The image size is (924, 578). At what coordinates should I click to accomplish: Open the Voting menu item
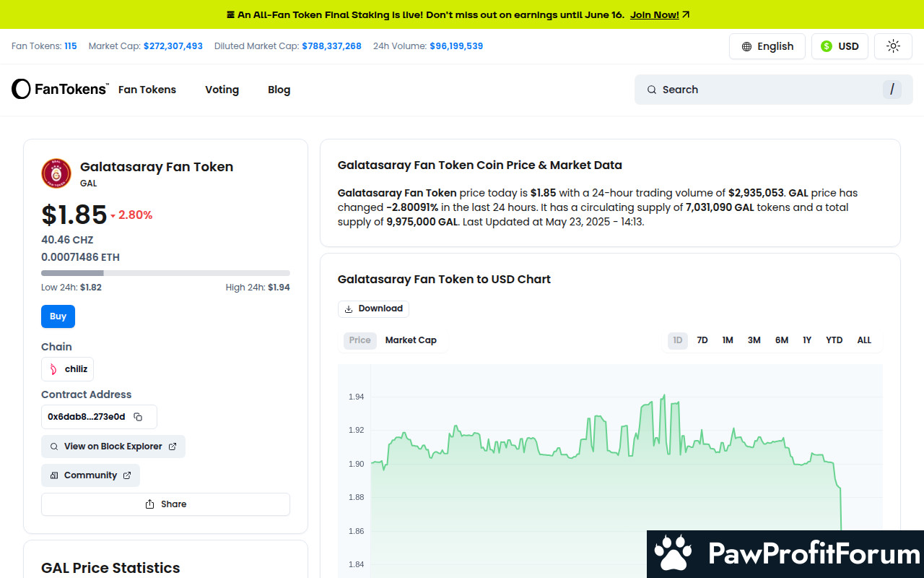(x=222, y=90)
